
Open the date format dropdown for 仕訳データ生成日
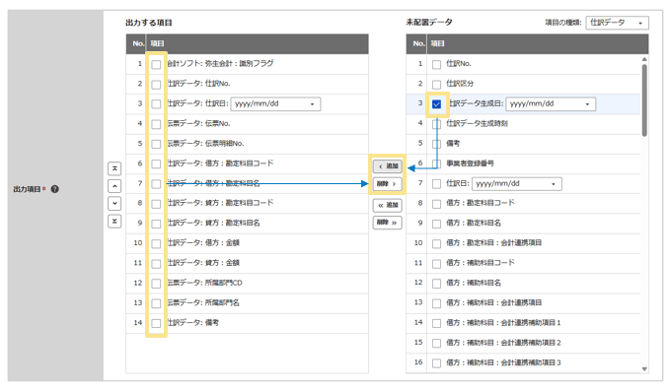[550, 104]
